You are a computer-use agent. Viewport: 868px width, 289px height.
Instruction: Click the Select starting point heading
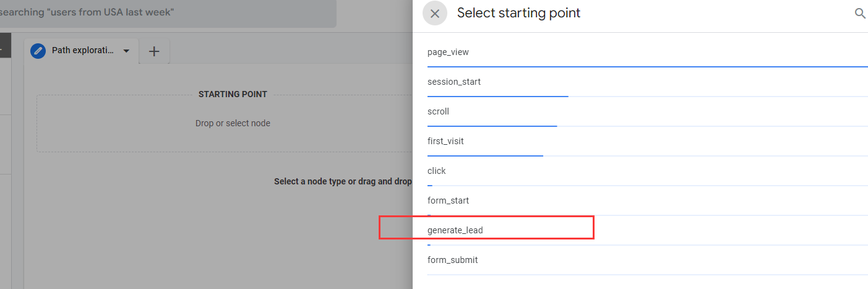(x=518, y=13)
